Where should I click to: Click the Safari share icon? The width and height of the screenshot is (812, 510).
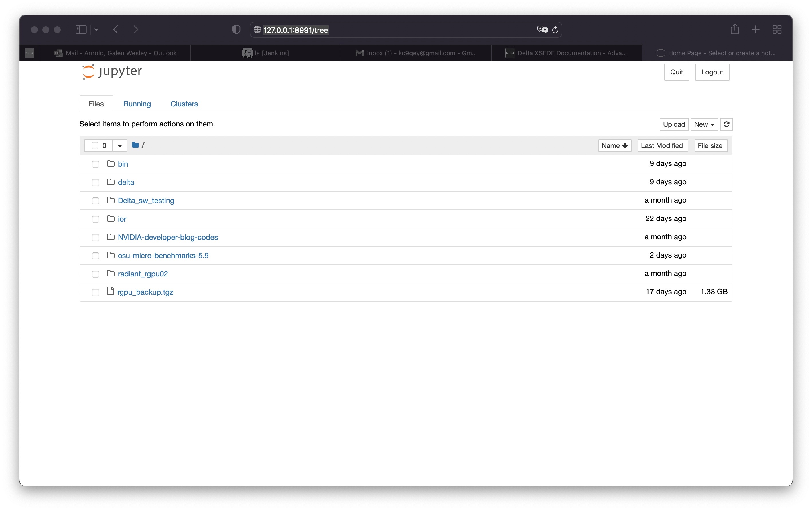[735, 30]
